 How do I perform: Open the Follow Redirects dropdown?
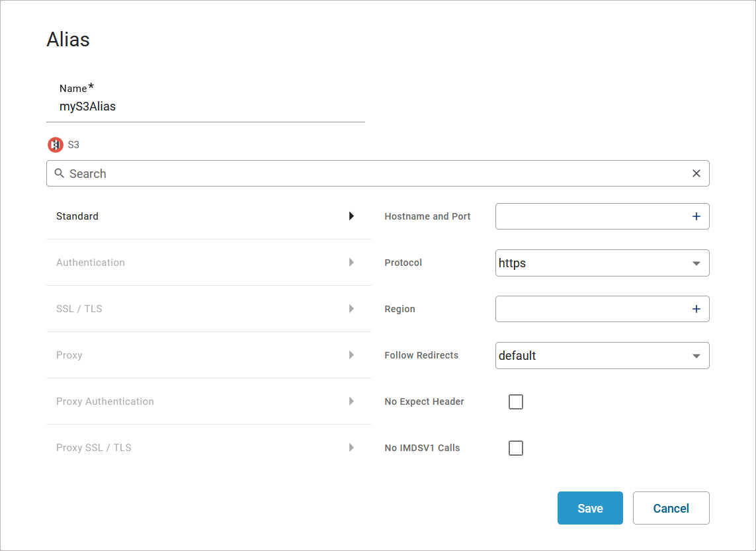[x=602, y=355]
